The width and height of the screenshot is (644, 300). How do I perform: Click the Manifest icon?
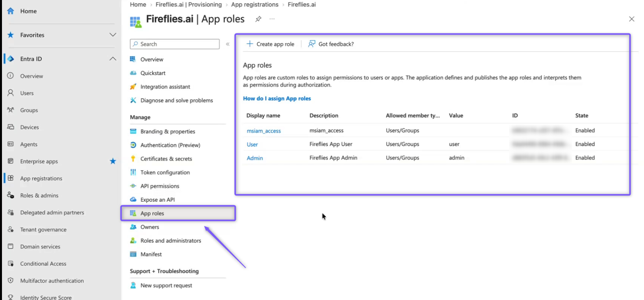point(133,254)
